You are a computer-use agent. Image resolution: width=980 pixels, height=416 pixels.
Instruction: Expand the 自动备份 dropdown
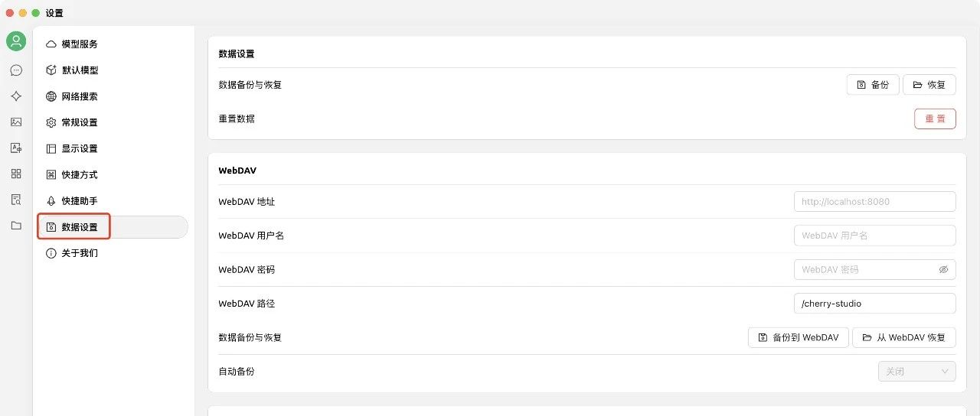(x=916, y=372)
